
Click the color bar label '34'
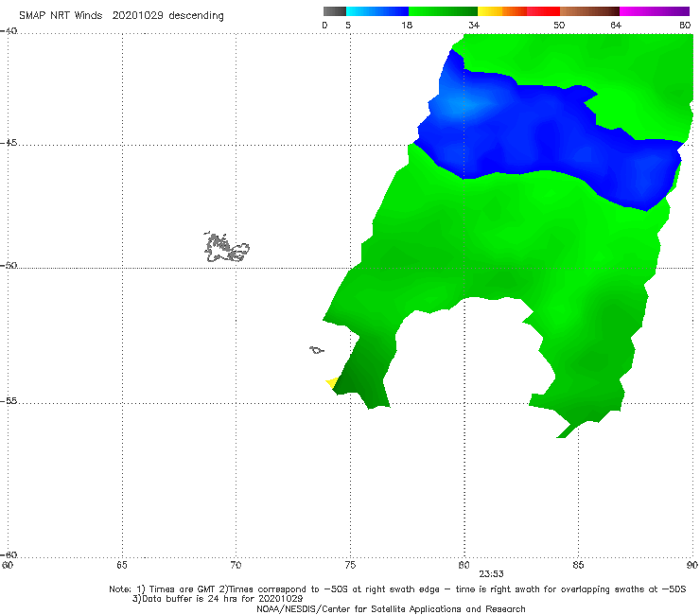click(474, 25)
